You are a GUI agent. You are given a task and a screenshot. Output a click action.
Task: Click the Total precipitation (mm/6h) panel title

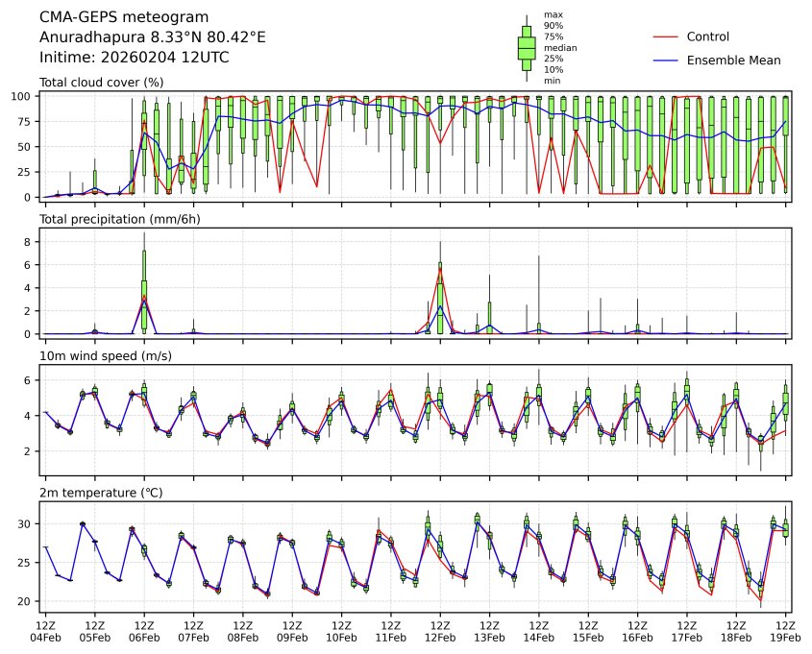[x=118, y=220]
